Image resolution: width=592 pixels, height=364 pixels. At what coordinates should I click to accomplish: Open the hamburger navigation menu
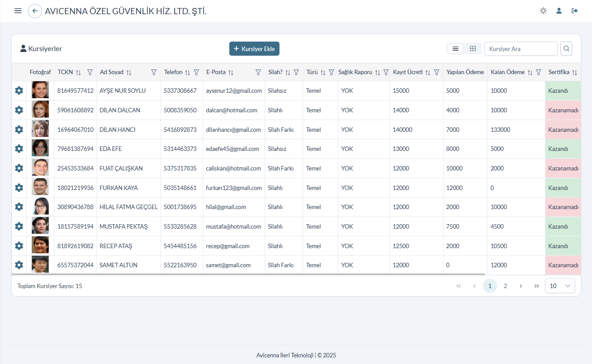click(18, 11)
